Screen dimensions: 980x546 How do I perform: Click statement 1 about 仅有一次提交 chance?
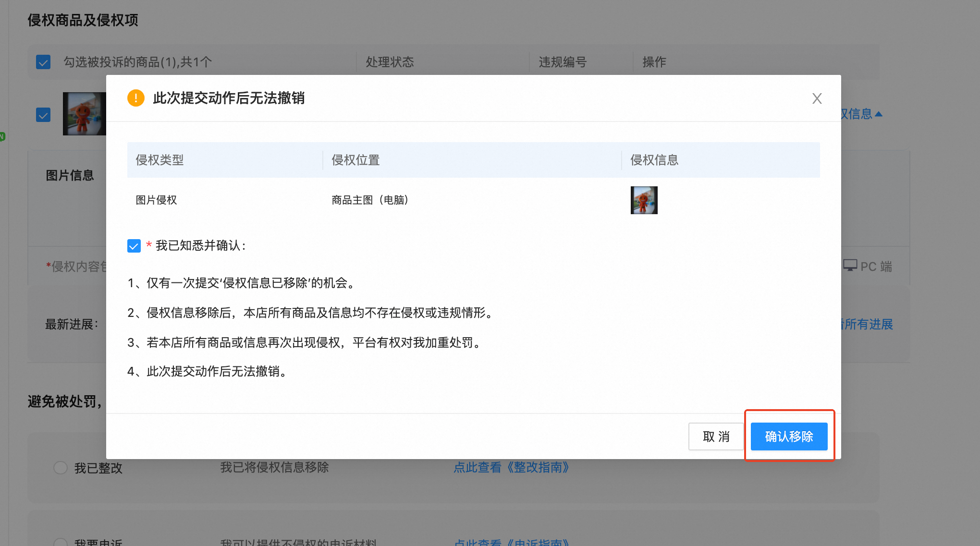tap(242, 283)
